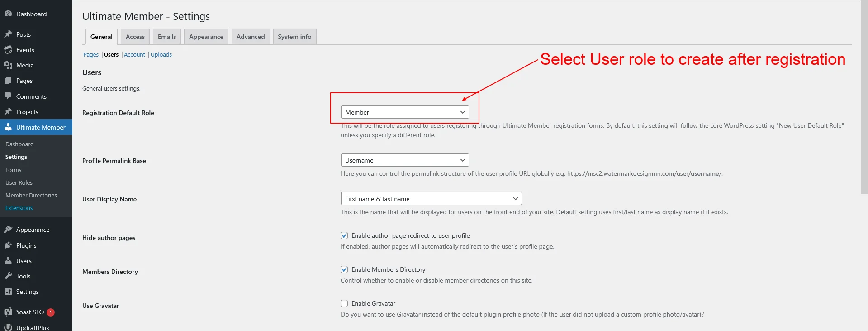Click the Users person icon in sidebar
868x331 pixels.
(8, 261)
